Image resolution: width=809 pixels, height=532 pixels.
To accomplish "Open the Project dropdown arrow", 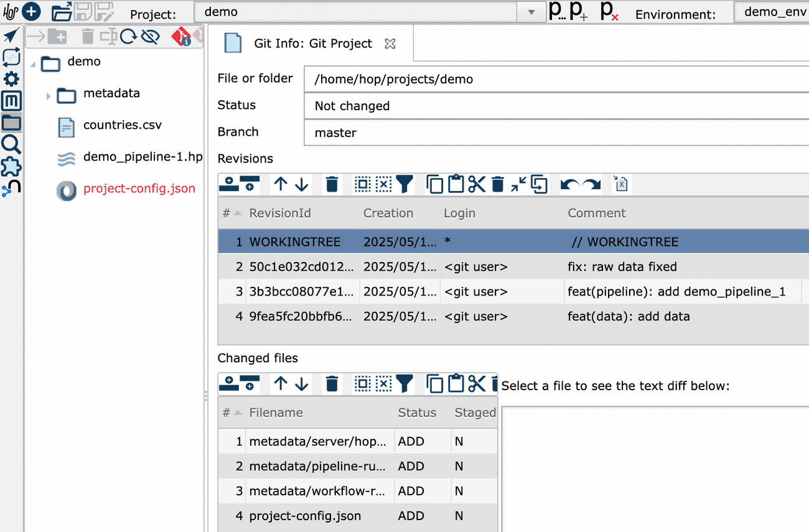I will click(531, 12).
